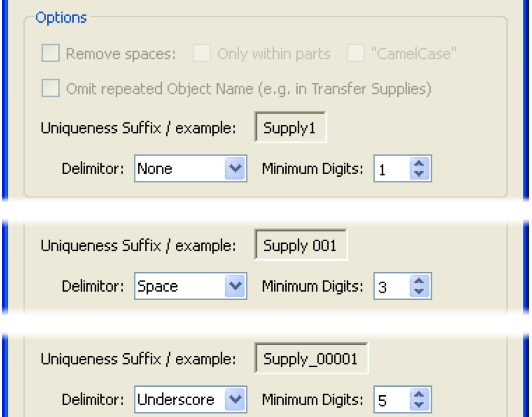The image size is (532, 417).
Task: Decrement the Minimum Digits value of 5
Action: click(419, 405)
